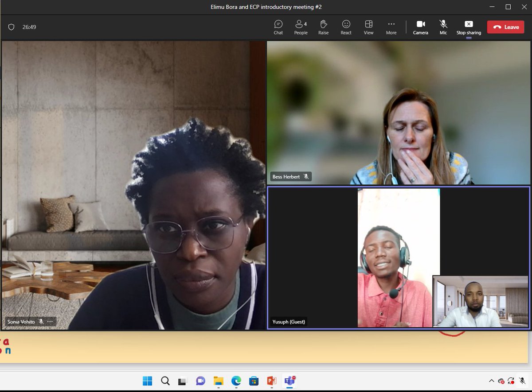The width and height of the screenshot is (532, 392).
Task: Open the Windows Start menu
Action: click(x=147, y=381)
